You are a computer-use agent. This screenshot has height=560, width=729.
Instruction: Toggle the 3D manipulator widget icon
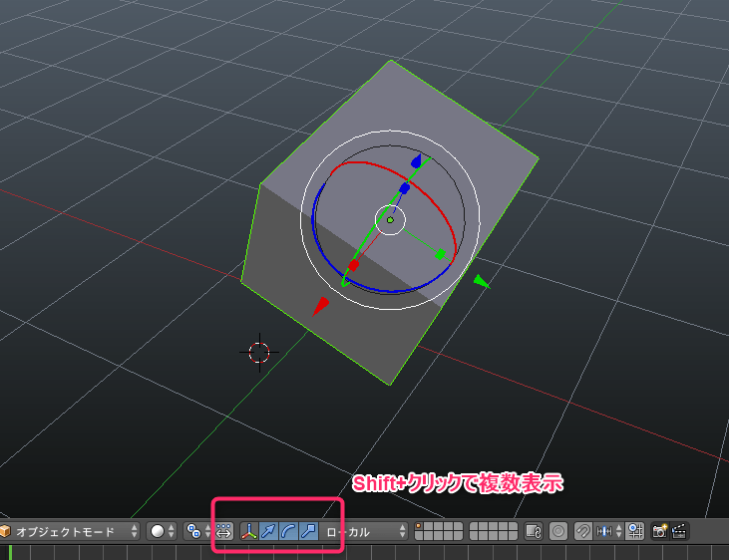[248, 532]
